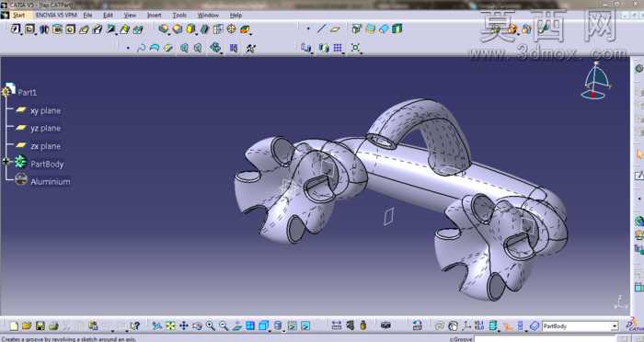Open the Isometric quick view dropdown arrow

(x=270, y=330)
